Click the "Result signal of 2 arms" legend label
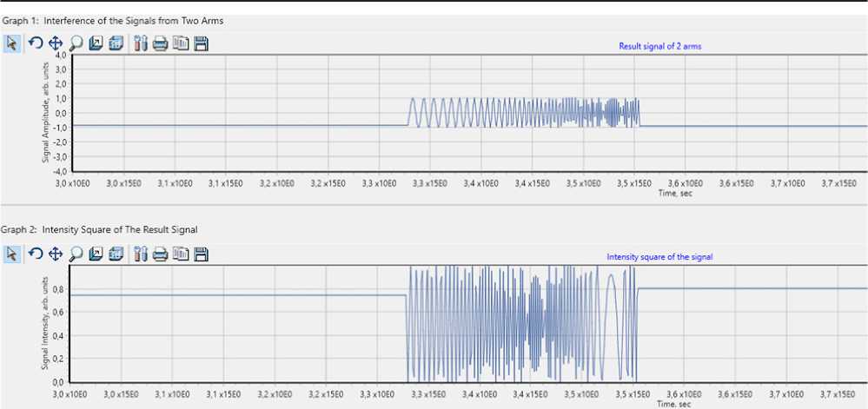 (x=659, y=47)
